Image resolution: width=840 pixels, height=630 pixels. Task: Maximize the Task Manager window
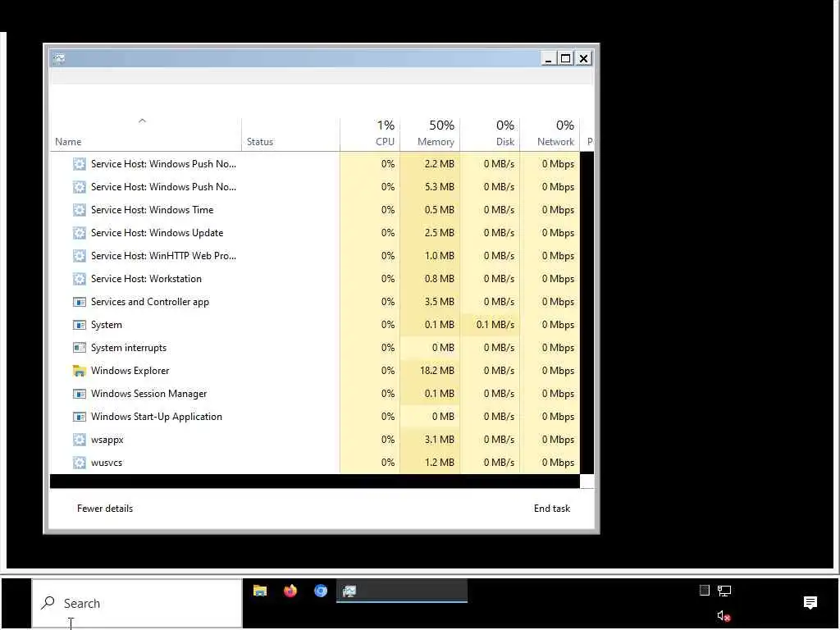(566, 58)
